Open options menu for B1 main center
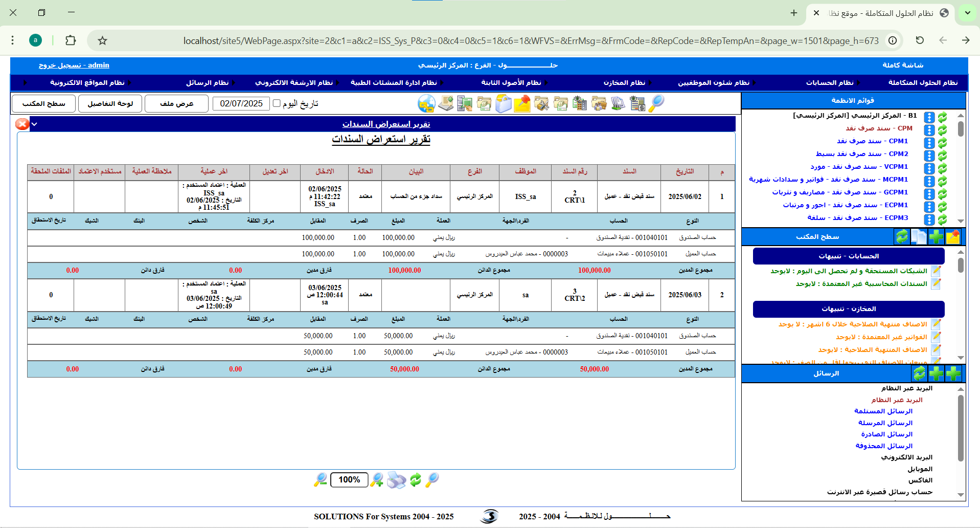The image size is (980, 528). coord(929,117)
